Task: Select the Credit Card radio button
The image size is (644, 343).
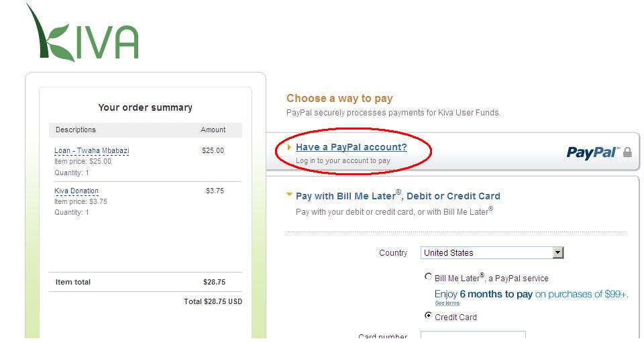Action: [429, 315]
